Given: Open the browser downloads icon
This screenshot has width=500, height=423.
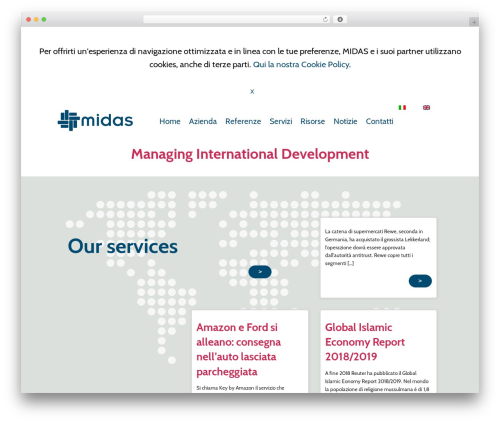Looking at the screenshot, I should [340, 19].
